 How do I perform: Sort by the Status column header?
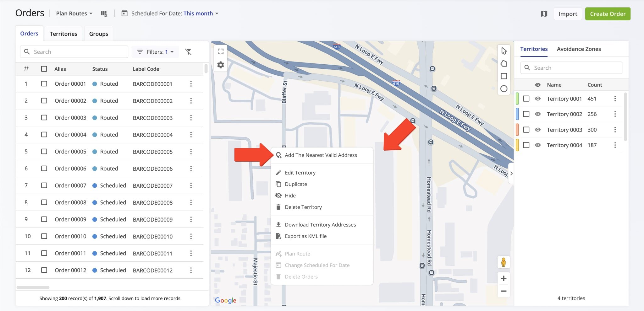pyautogui.click(x=100, y=69)
